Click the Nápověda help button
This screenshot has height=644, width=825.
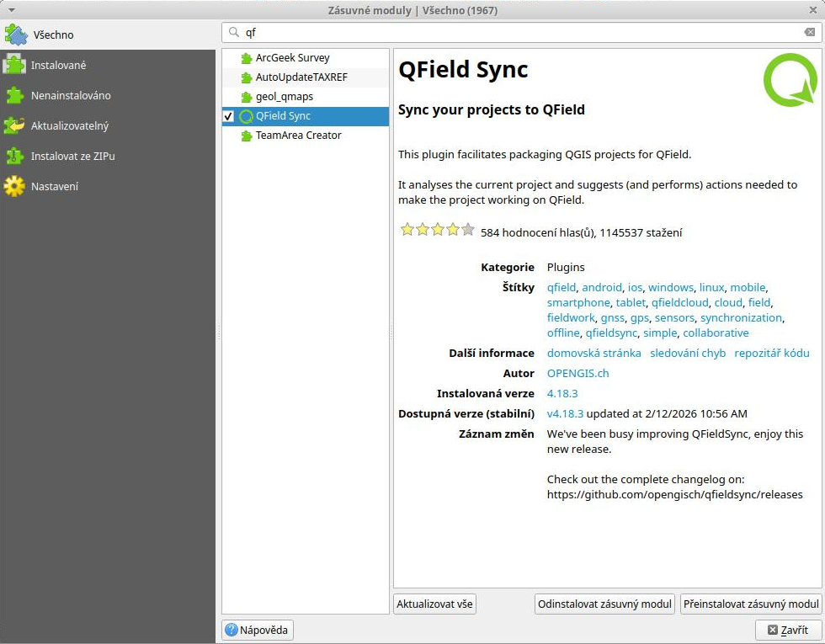[x=258, y=630]
